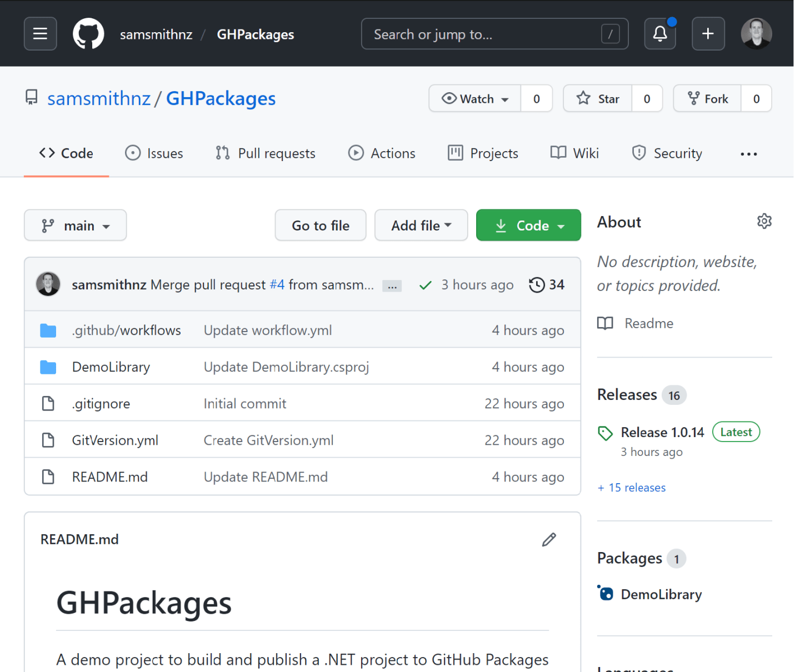Fork this repository
Screen dimensions: 800x672
click(x=707, y=98)
